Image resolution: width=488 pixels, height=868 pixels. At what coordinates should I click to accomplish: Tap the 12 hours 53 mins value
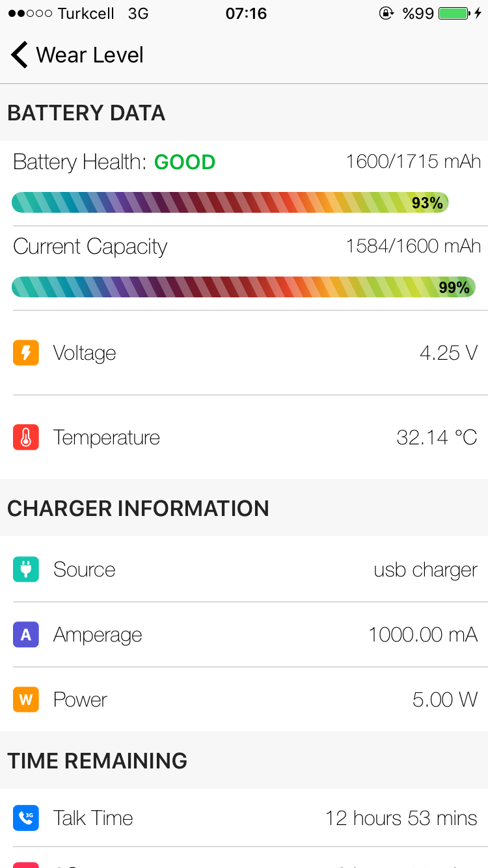click(401, 818)
